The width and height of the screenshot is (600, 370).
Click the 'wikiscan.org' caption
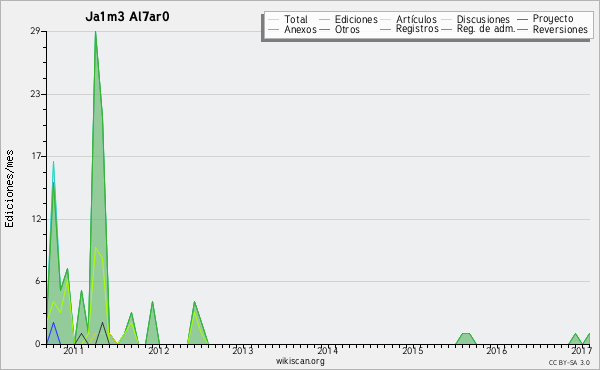coord(300,361)
